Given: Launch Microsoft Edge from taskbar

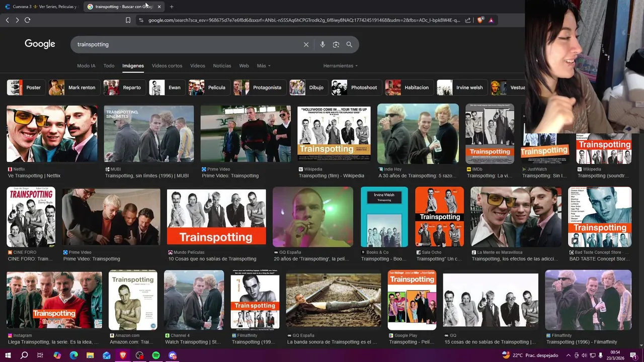Looking at the screenshot, I should coord(73,355).
